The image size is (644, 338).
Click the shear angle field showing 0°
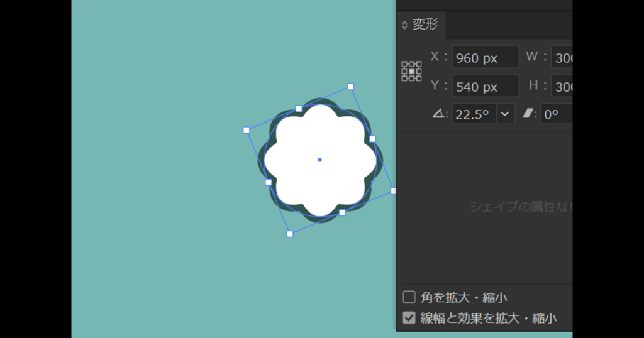557,114
